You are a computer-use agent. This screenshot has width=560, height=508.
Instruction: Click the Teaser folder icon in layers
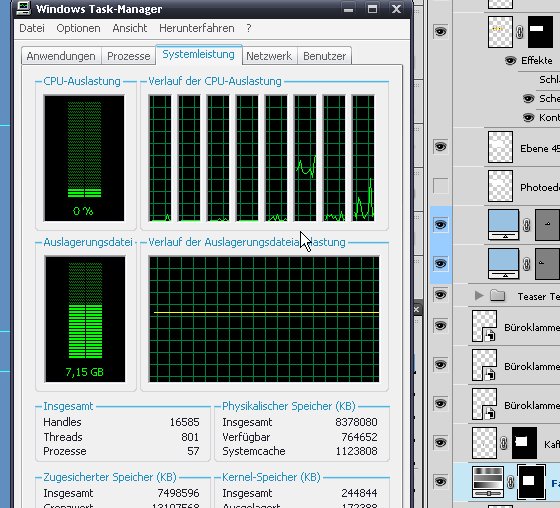[497, 295]
